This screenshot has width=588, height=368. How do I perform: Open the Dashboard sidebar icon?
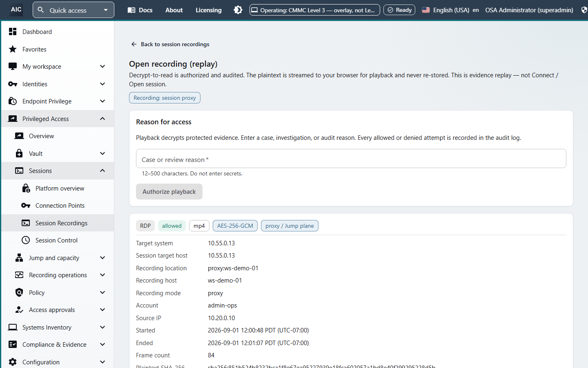pyautogui.click(x=13, y=31)
